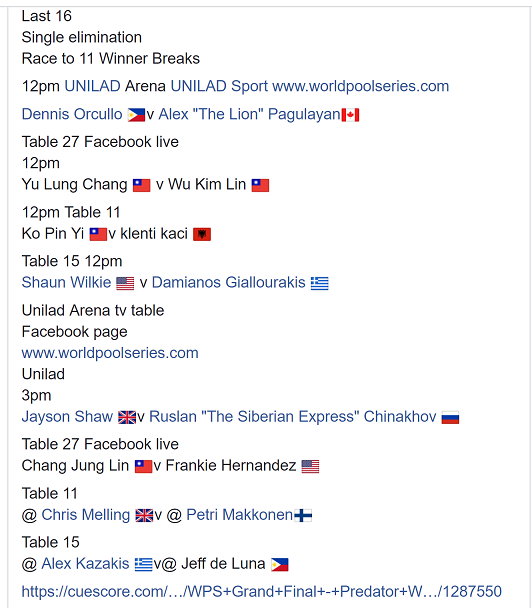Open the first UNILAD link
The height and width of the screenshot is (608, 532).
pos(92,86)
